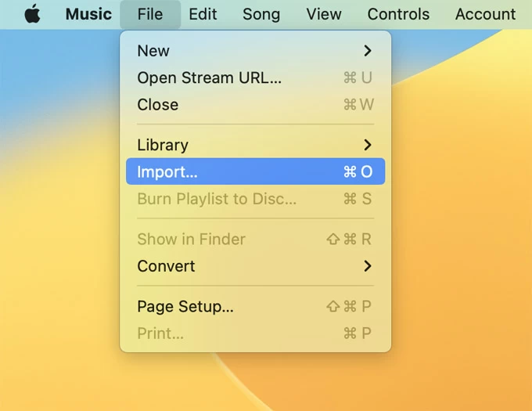Select Close in the File menu
This screenshot has height=411, width=532.
tap(157, 104)
